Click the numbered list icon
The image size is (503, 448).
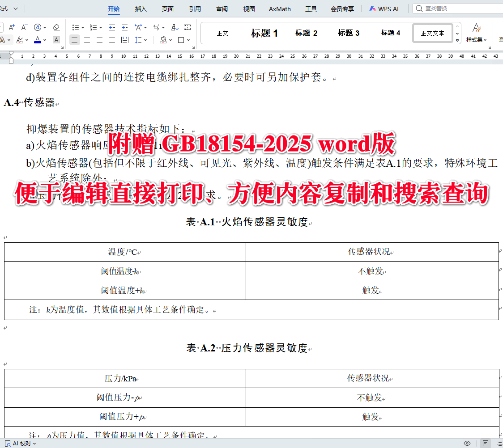click(93, 27)
